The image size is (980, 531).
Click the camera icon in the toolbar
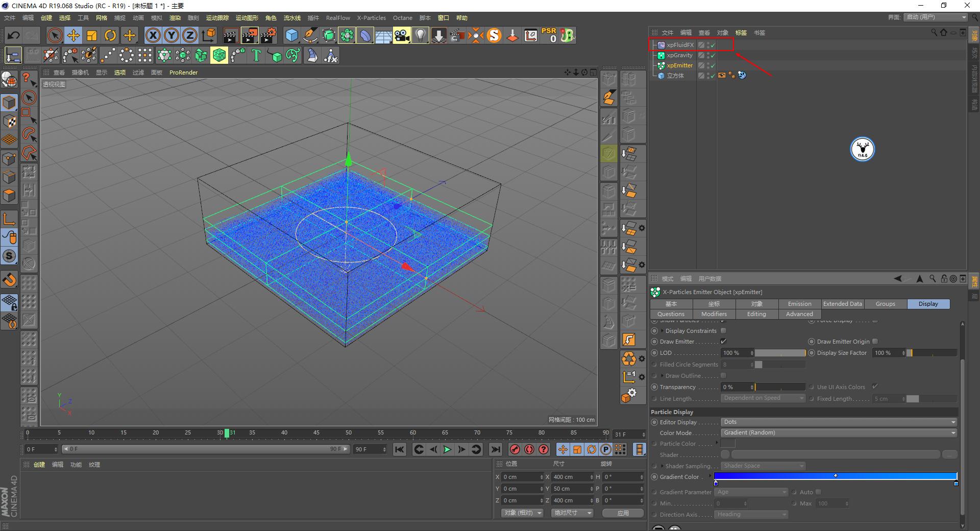402,35
